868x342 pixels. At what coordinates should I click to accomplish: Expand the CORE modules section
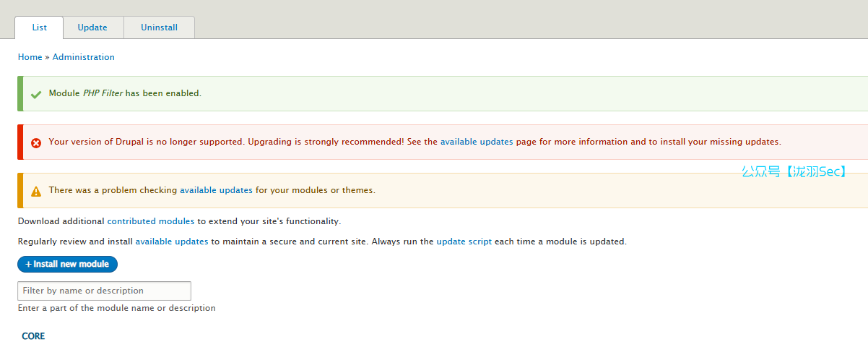[33, 336]
